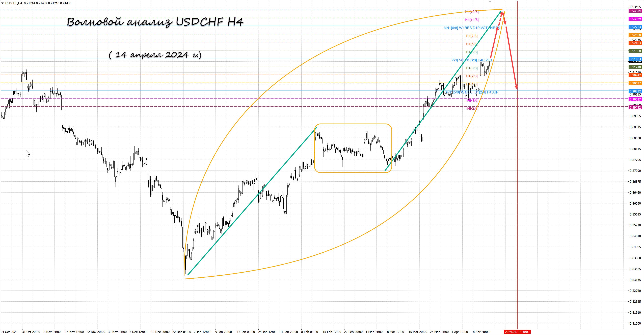Screen dimensions: 644x335
Task: Click the gray chart shift triangle marker at top
Action: pos(490,2)
